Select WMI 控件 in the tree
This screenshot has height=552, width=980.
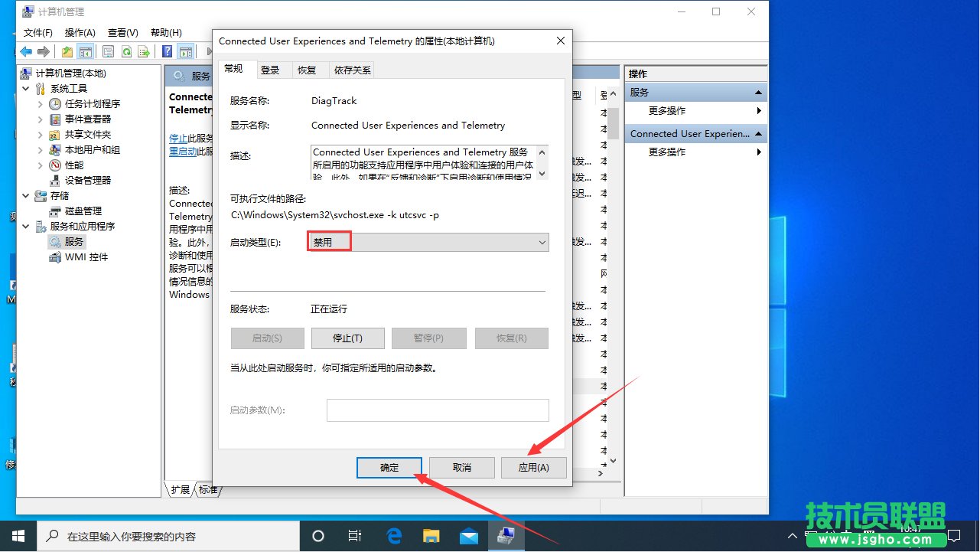pos(86,257)
